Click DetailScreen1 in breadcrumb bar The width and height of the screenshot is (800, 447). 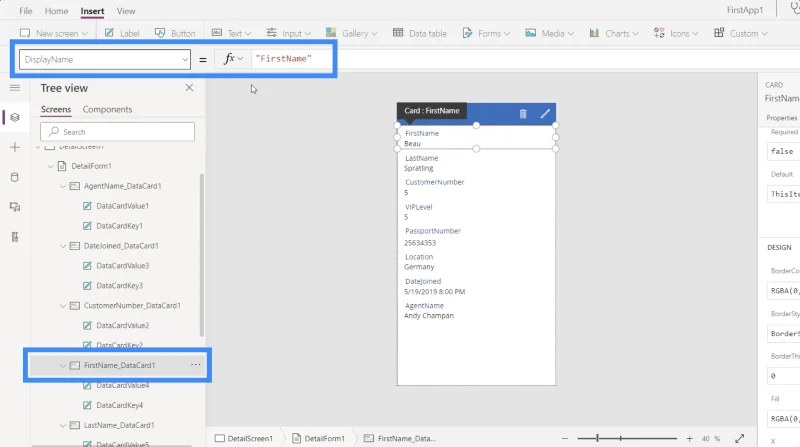(x=244, y=438)
